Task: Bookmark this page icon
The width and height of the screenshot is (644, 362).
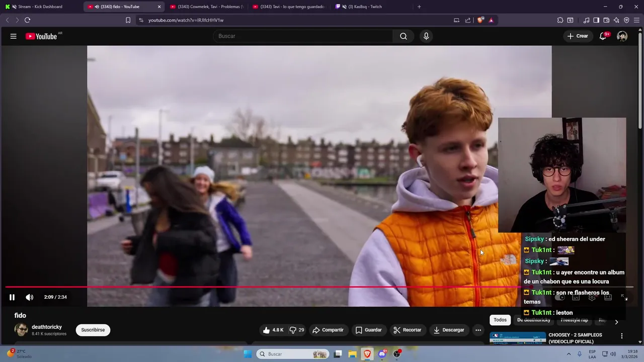Action: [128, 20]
